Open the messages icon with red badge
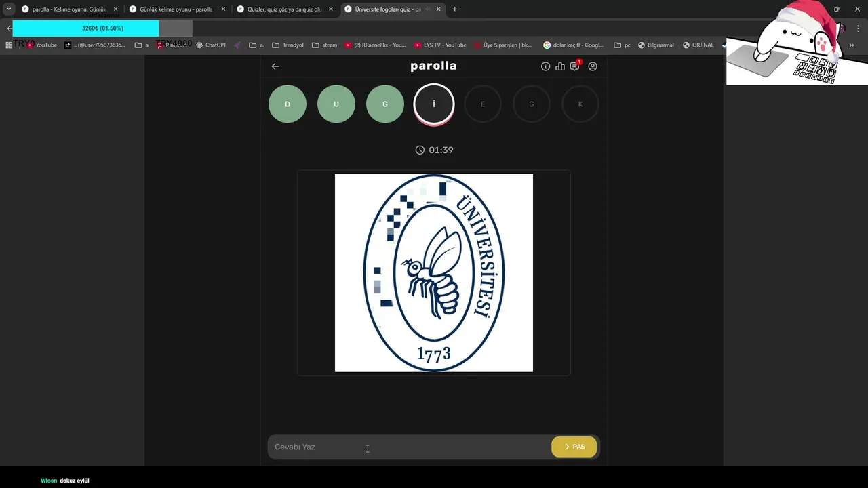Screen dimensions: 868x488 (x=575, y=66)
